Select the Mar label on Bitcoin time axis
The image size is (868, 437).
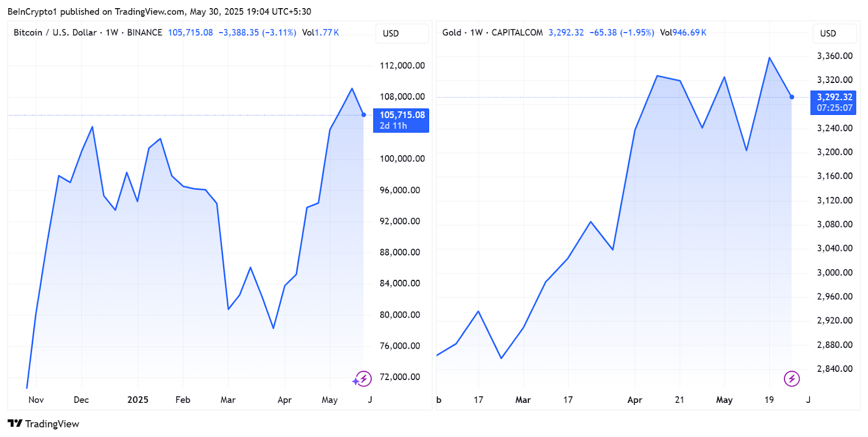pos(228,400)
